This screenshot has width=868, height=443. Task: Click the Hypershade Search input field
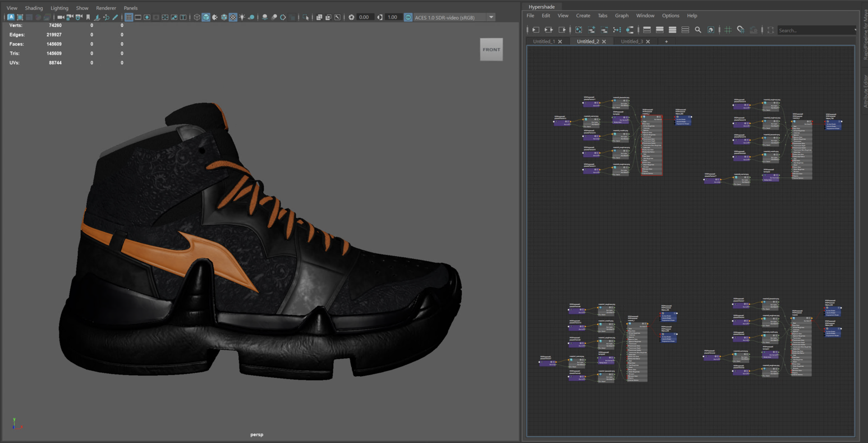814,30
